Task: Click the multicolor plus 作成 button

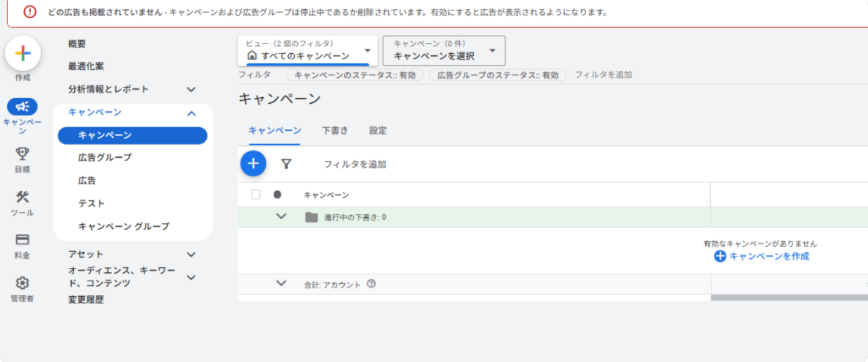Action: pos(23,54)
